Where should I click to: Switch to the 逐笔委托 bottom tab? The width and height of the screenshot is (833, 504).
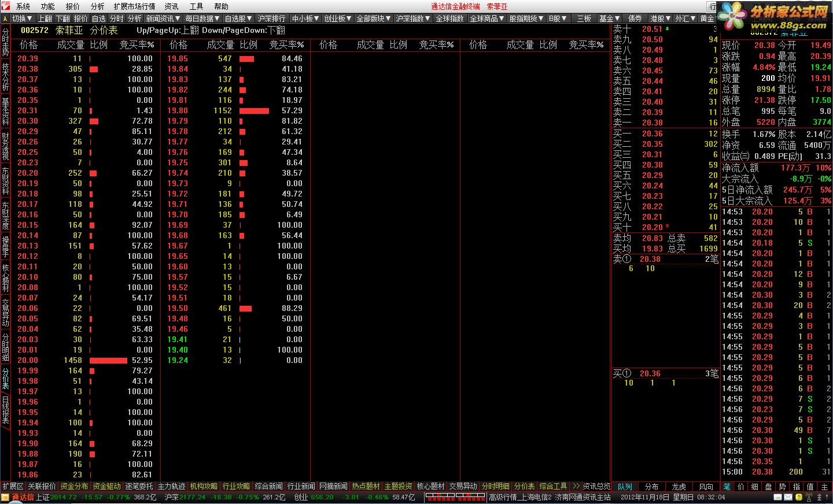pos(139,487)
